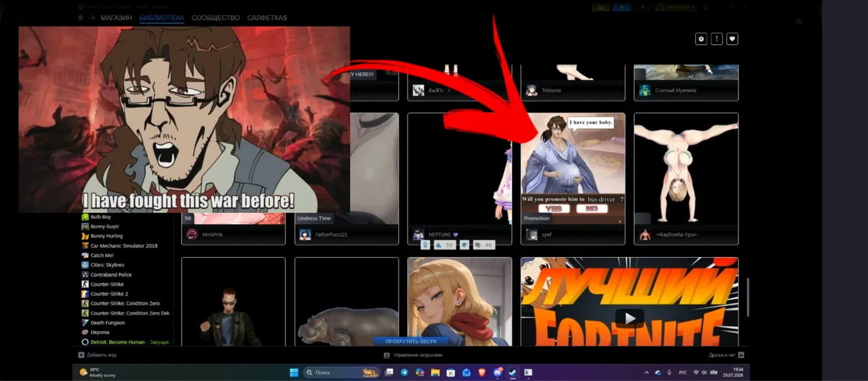Open the MinkPink author name
Image resolution: width=868 pixels, height=381 pixels.
[x=212, y=235]
